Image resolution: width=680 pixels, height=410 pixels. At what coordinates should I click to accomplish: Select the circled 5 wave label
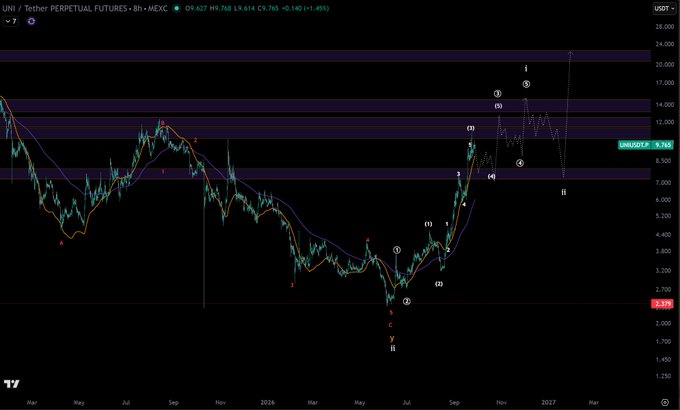coord(526,84)
